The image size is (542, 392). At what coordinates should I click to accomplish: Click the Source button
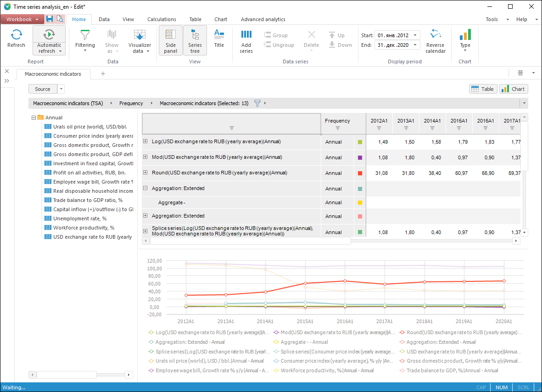pos(43,89)
